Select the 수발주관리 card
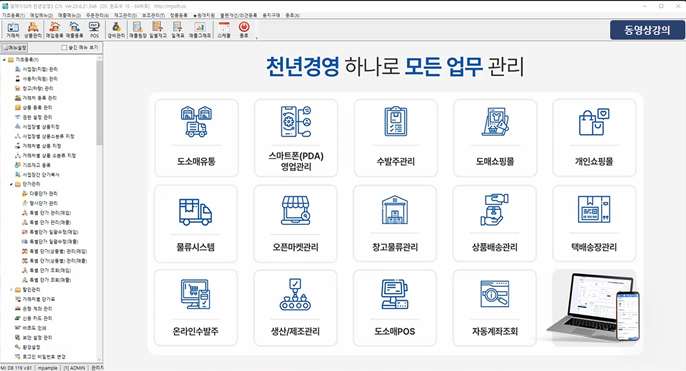 click(396, 138)
